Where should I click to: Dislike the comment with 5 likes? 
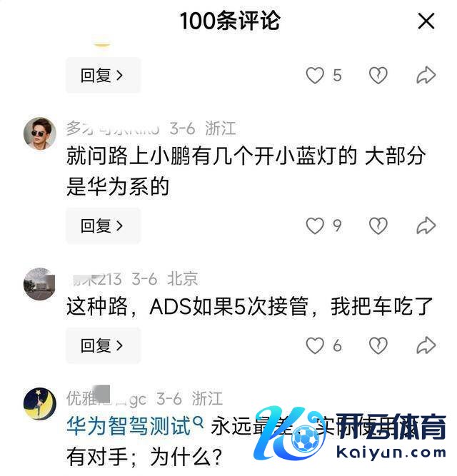378,75
